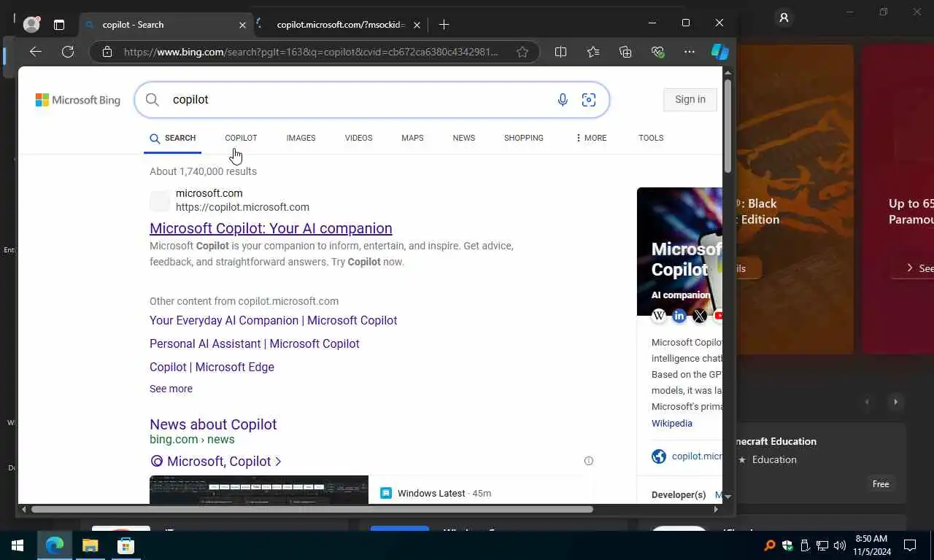Open volume control in system tray
Image resolution: width=934 pixels, height=560 pixels.
[839, 545]
